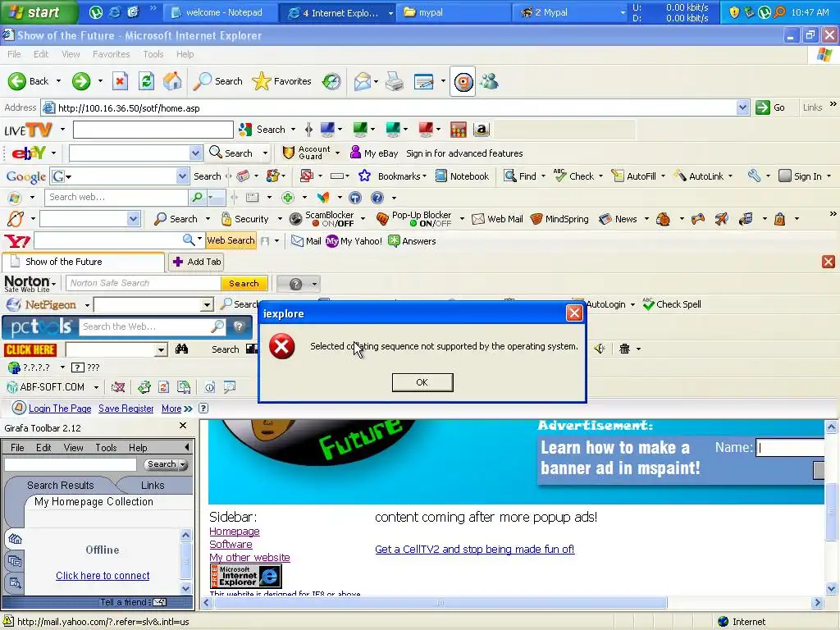The width and height of the screenshot is (840, 630).
Task: Click the Yahoo! toolbar logo
Action: (x=17, y=241)
